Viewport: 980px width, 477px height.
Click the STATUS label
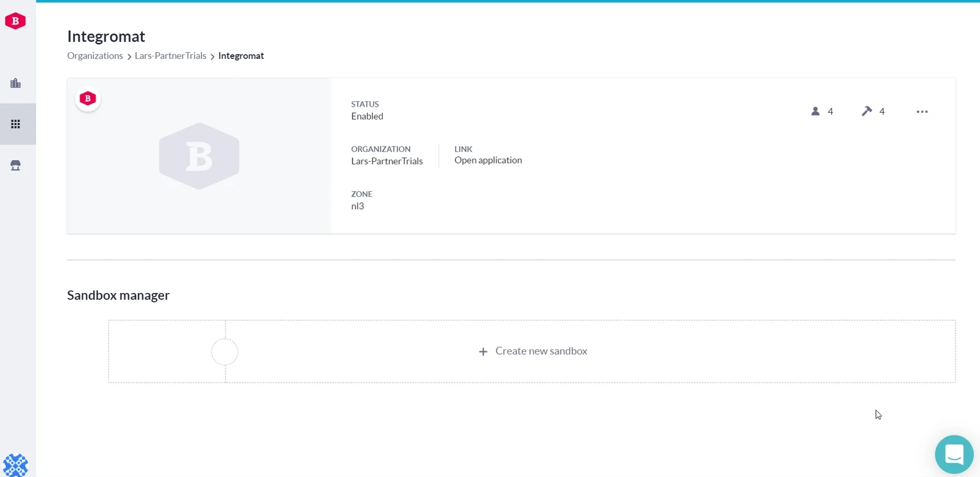365,104
